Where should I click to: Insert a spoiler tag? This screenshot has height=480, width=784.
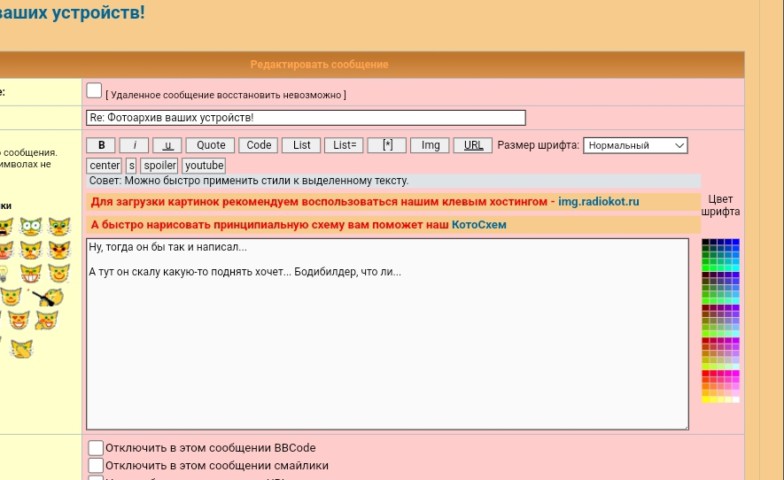pyautogui.click(x=159, y=165)
